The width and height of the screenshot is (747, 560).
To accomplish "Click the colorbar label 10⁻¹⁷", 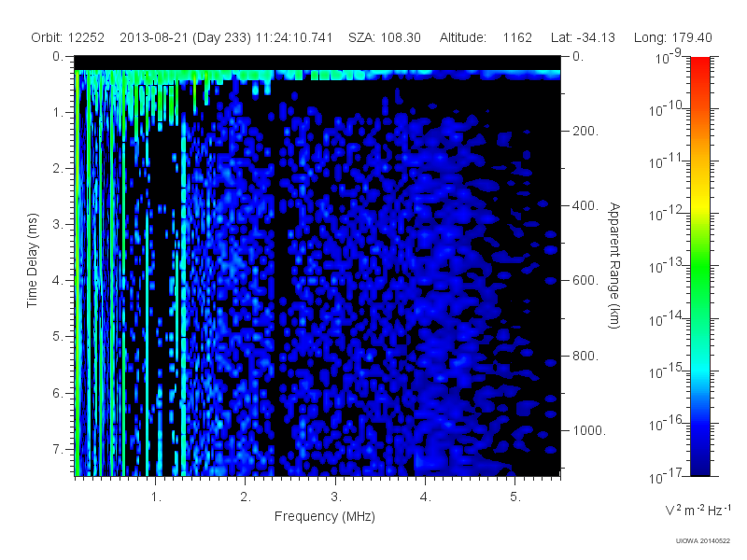I will point(667,476).
